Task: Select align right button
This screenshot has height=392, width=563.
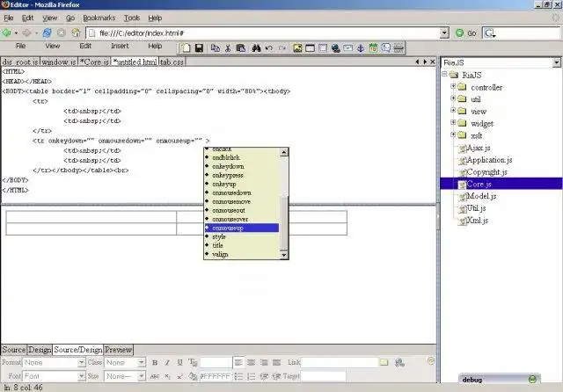Action: click(x=264, y=363)
